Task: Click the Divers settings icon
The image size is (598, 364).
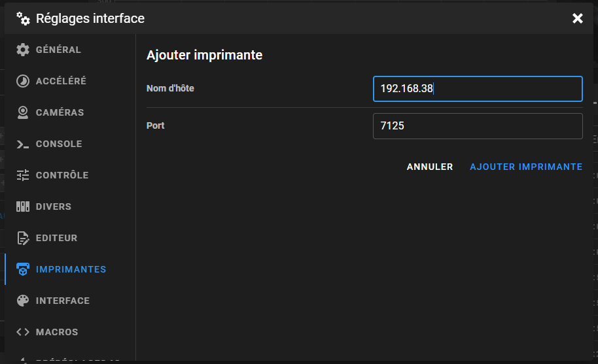Action: pos(23,207)
